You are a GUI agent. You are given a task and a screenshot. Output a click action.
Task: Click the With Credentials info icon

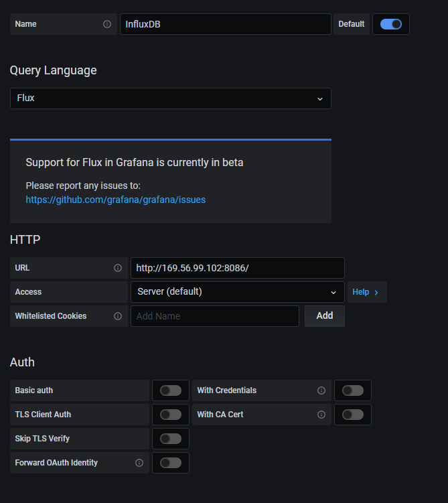[321, 390]
